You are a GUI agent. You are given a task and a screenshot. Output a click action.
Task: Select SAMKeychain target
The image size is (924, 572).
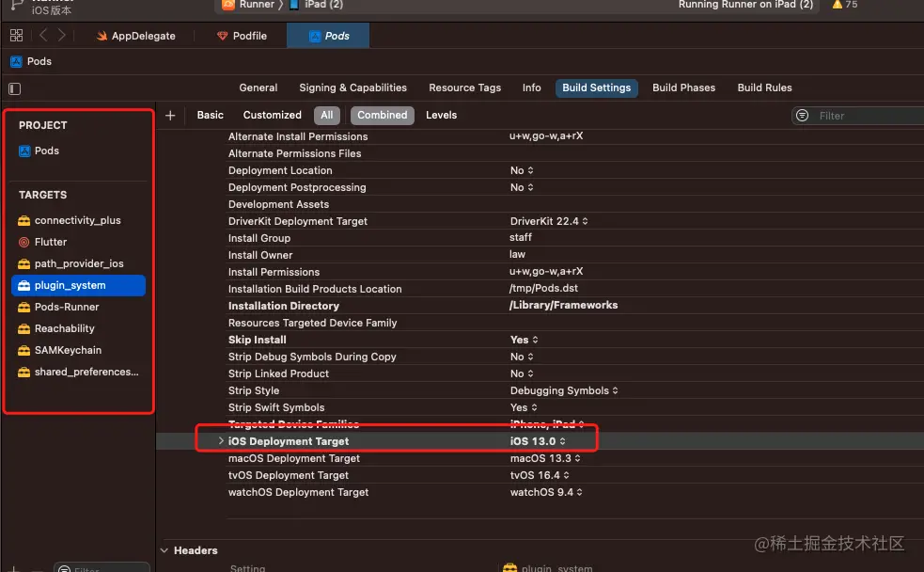pos(78,350)
